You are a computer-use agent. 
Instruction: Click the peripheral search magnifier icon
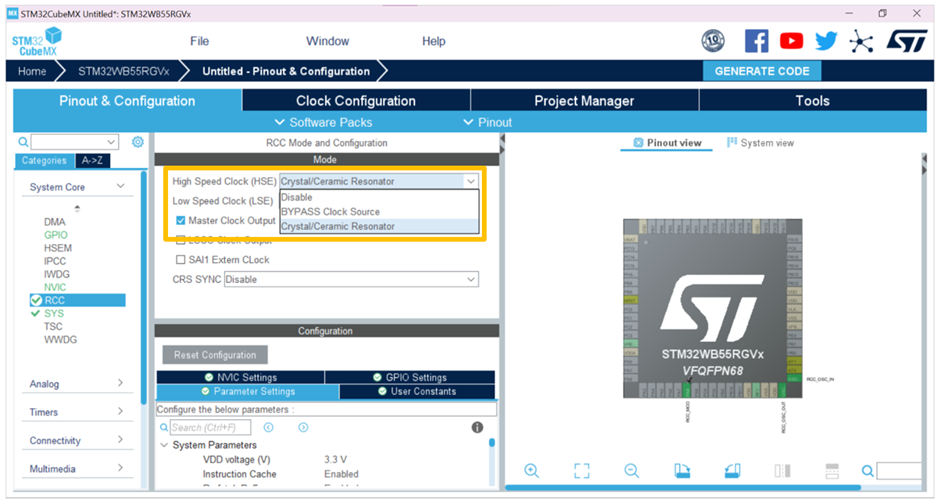(x=23, y=142)
